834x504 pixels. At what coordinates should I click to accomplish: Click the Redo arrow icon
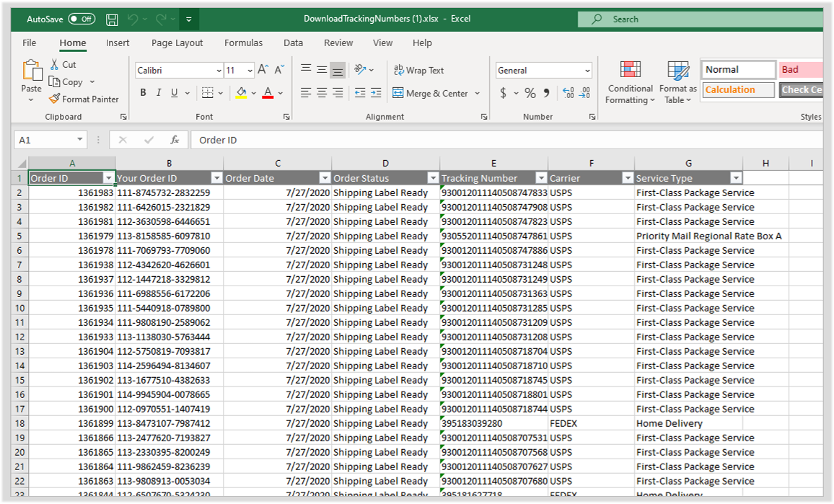161,19
